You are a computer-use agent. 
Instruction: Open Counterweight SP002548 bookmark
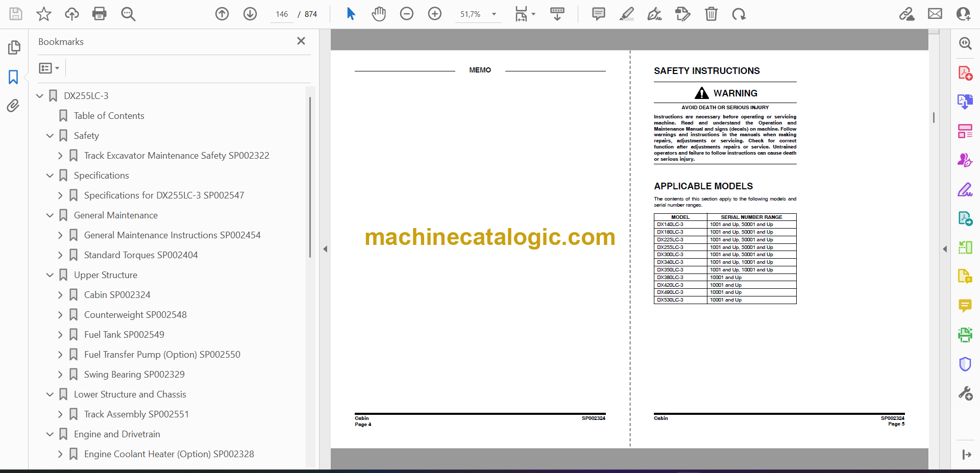135,315
